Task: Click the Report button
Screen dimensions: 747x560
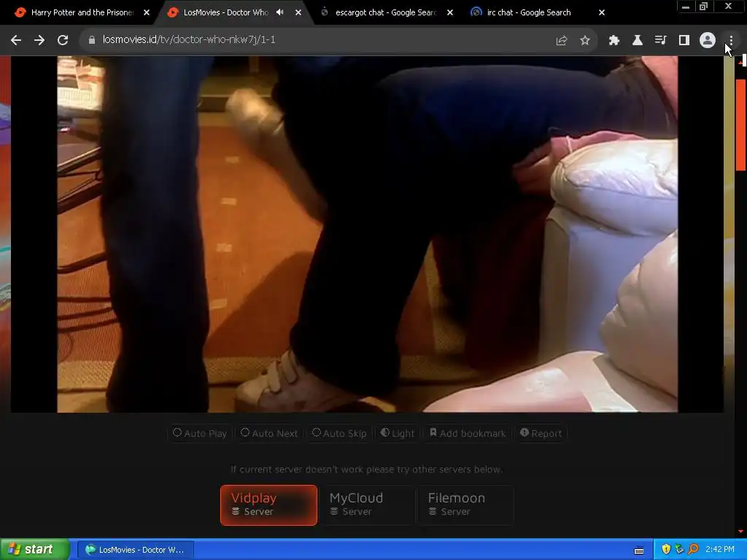Action: pyautogui.click(x=541, y=433)
